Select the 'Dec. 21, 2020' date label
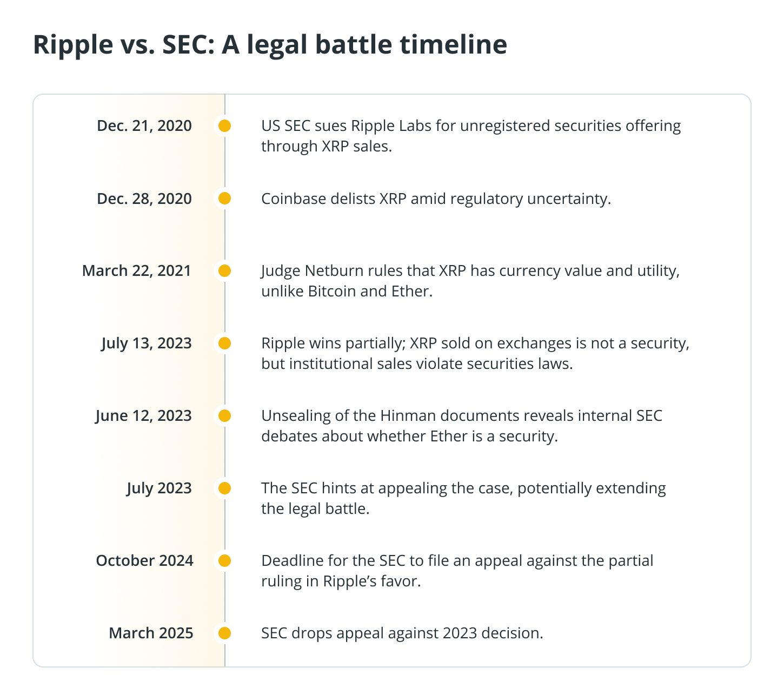This screenshot has height=694, width=784. [144, 126]
